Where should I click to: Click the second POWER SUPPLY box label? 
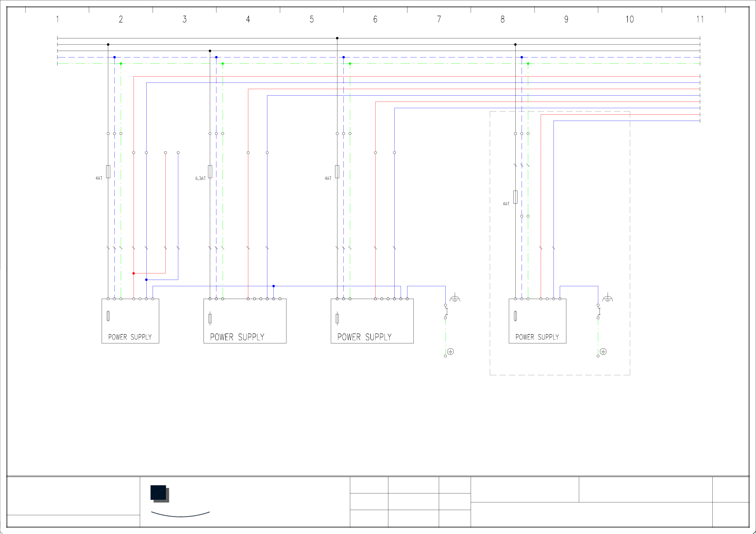237,337
